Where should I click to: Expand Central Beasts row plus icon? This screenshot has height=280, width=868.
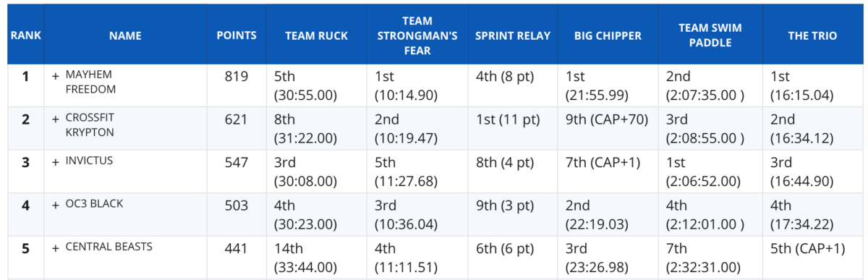[55, 247]
